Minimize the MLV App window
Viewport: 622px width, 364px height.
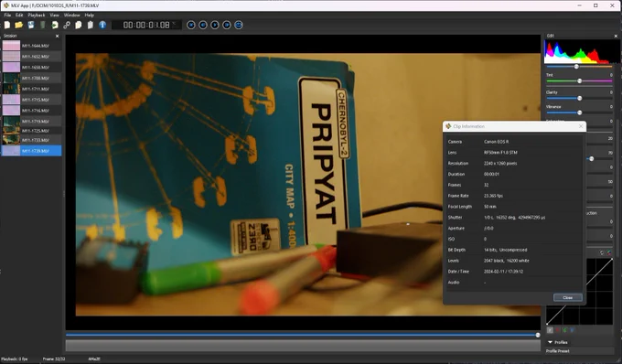tap(580, 5)
